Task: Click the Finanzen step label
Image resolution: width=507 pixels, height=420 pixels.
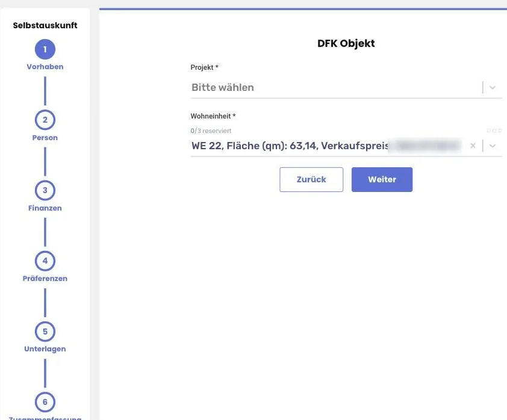Action: point(45,208)
